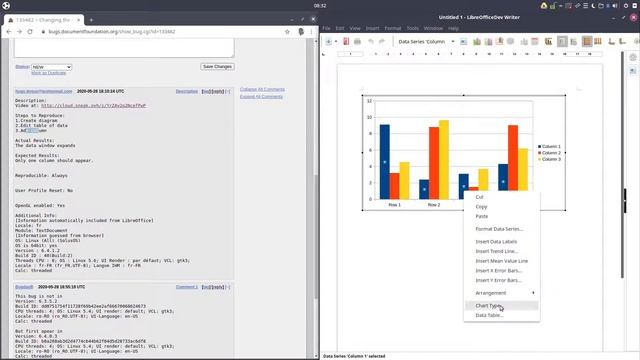Open the browser three-dot menu
This screenshot has height=360, width=640.
pyautogui.click(x=311, y=31)
